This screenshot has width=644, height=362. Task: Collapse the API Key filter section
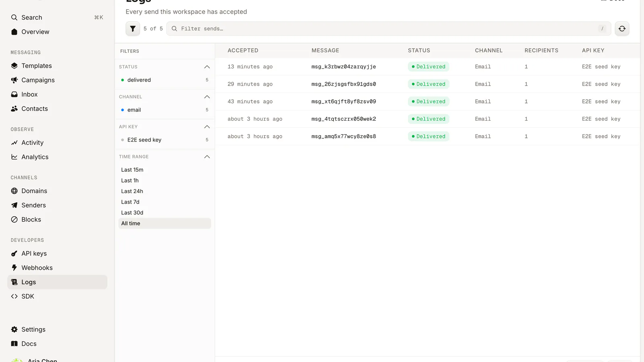[207, 127]
